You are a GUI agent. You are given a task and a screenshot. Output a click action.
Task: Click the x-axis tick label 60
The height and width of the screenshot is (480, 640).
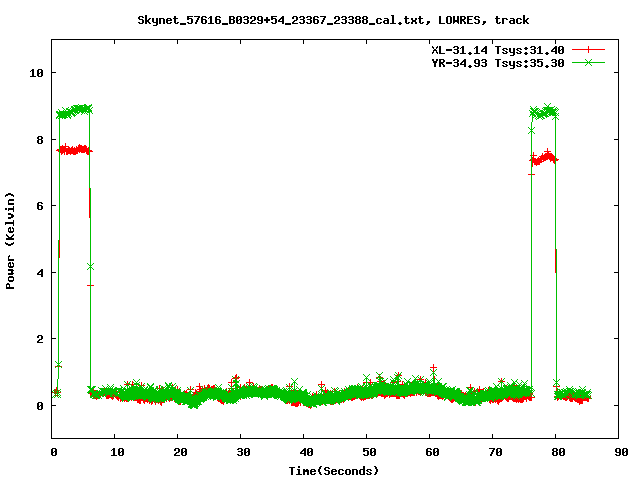432,452
